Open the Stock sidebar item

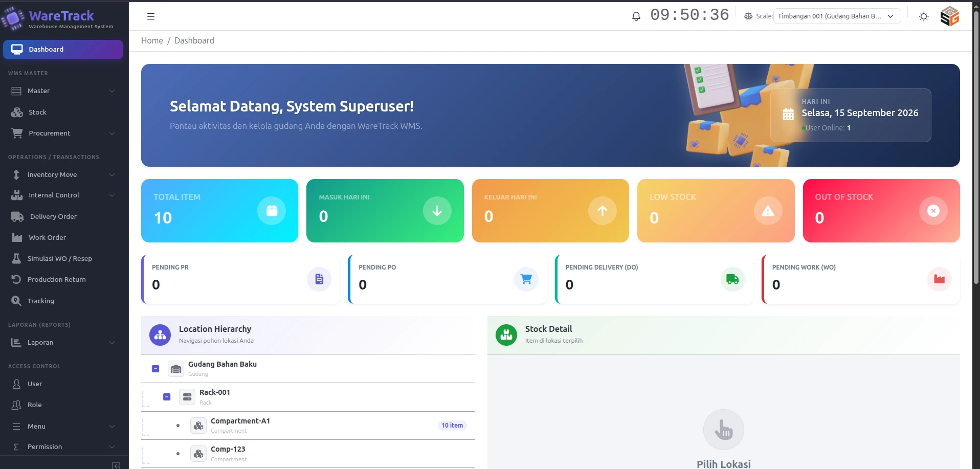click(x=63, y=112)
